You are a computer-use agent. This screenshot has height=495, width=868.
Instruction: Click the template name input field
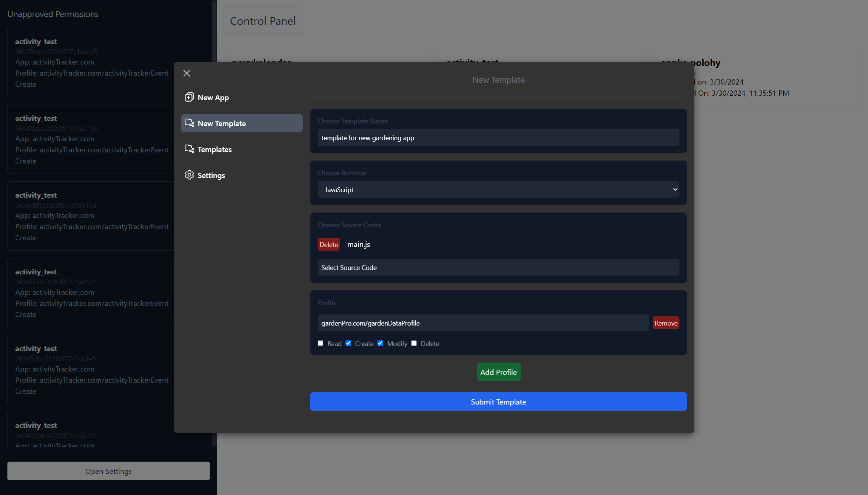[x=498, y=138]
